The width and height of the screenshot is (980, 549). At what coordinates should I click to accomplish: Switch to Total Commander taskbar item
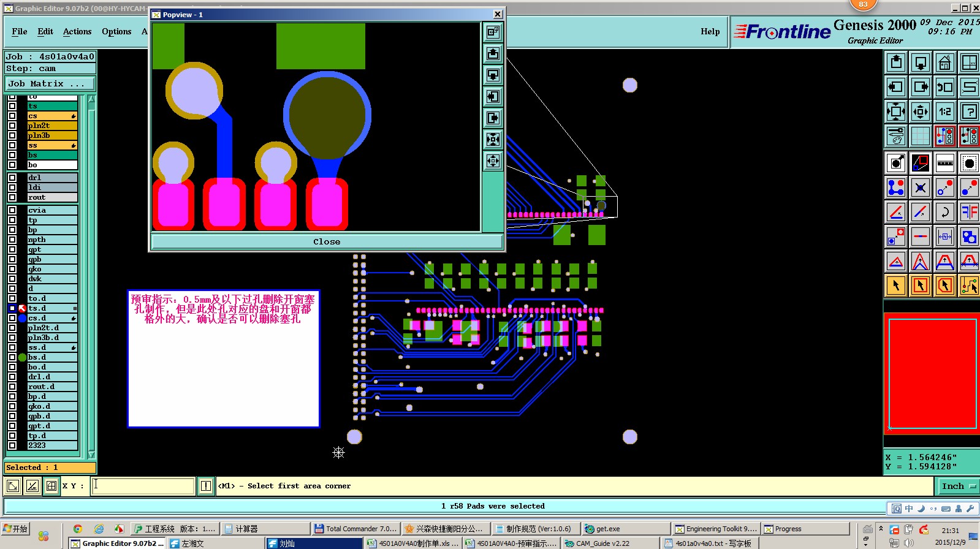coord(356,529)
